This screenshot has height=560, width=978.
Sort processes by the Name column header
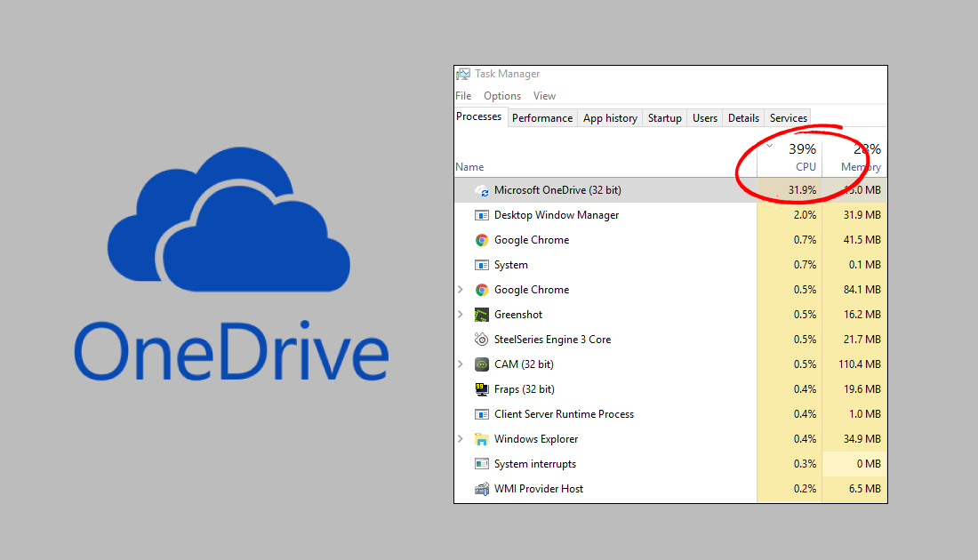(469, 167)
